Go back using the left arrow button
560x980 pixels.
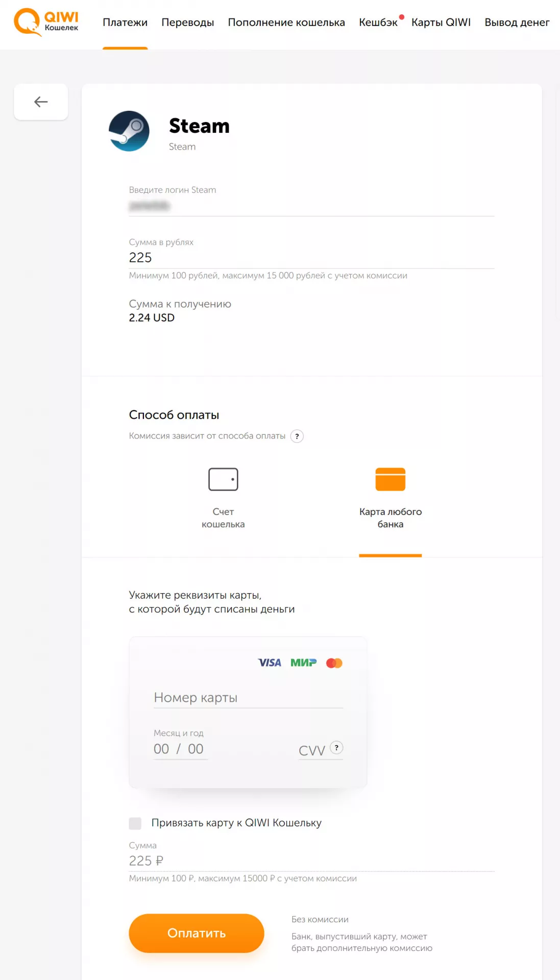(x=41, y=102)
